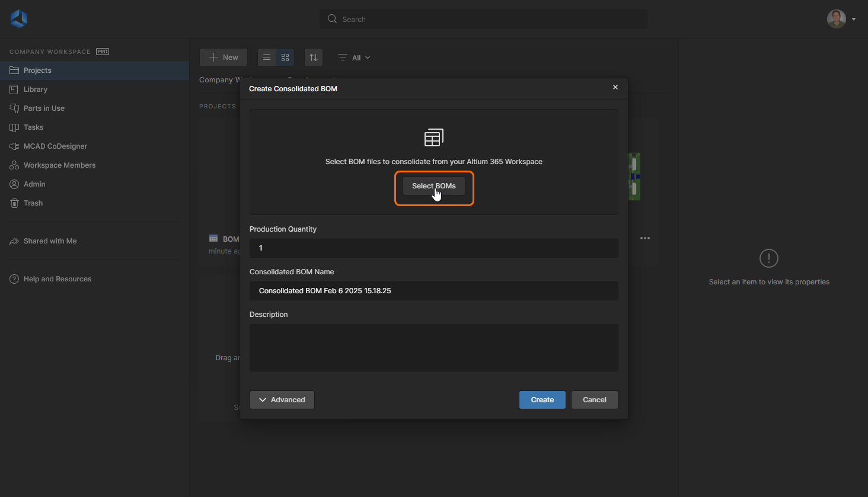Click the Tasks board icon
The height and width of the screenshot is (497, 868).
(x=14, y=127)
